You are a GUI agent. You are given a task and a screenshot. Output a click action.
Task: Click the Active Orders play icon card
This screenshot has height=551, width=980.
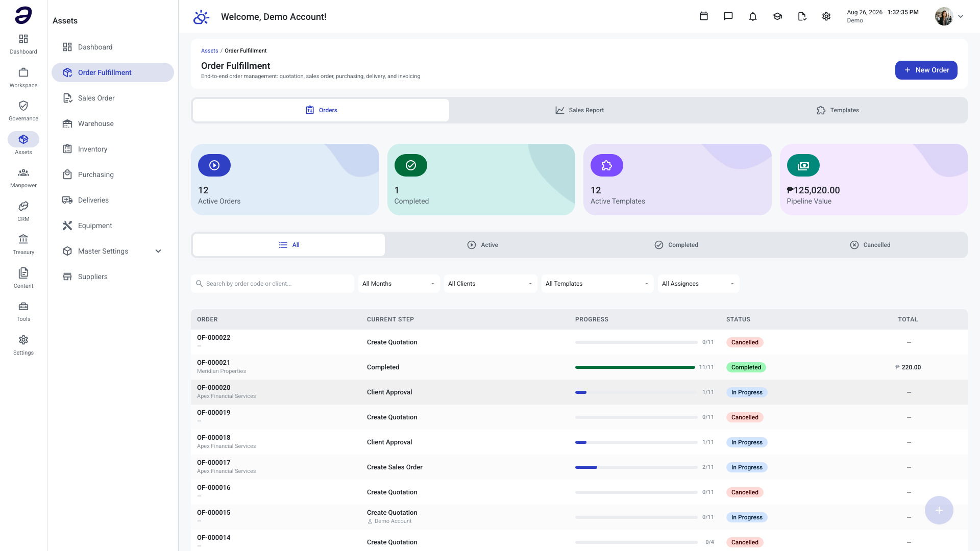(214, 165)
